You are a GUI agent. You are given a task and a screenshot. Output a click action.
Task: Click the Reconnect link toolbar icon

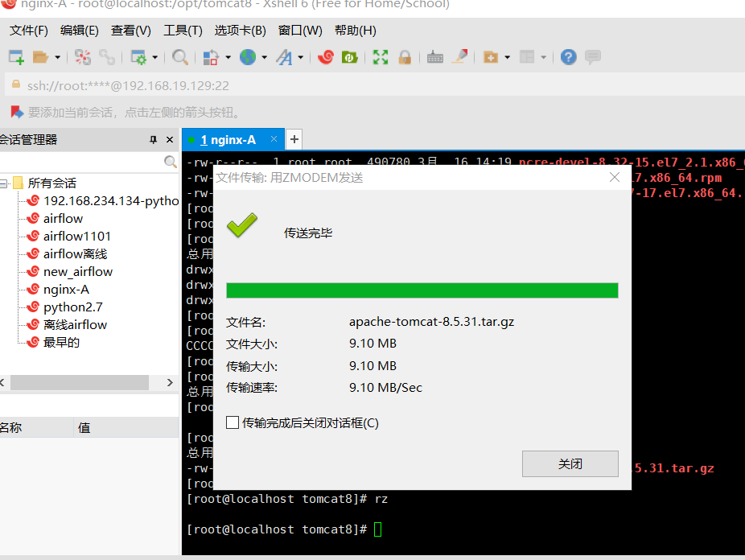(107, 57)
